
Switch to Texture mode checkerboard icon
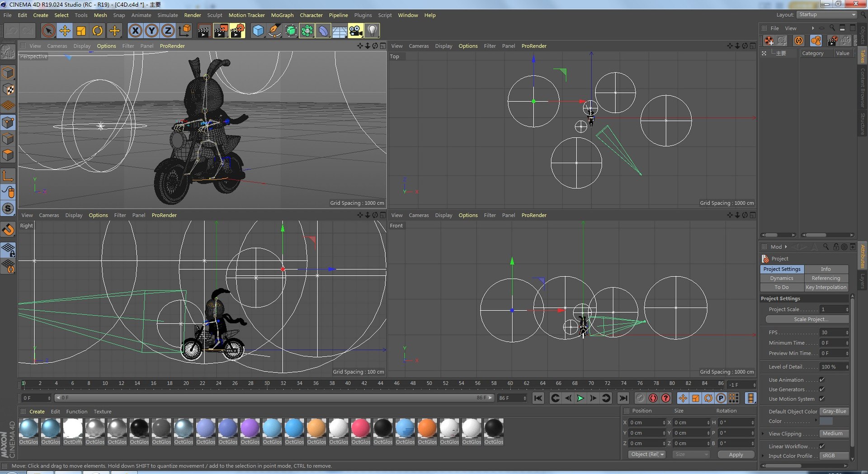coord(8,90)
